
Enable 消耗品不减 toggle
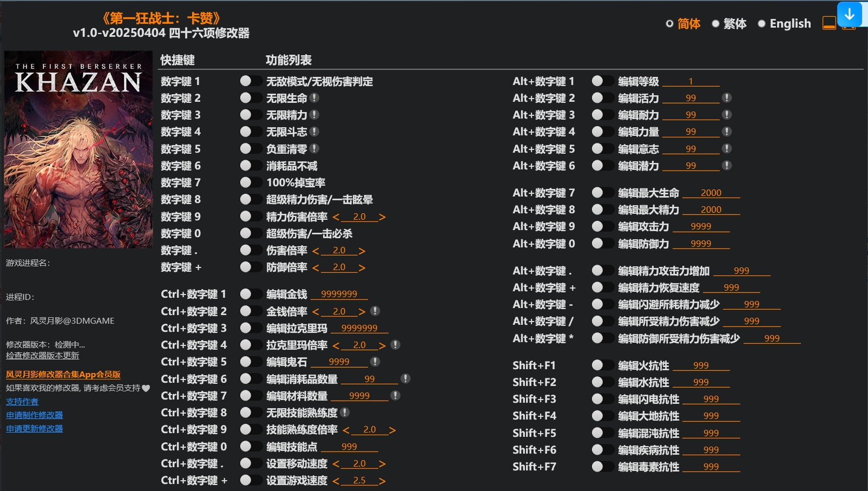click(x=251, y=166)
